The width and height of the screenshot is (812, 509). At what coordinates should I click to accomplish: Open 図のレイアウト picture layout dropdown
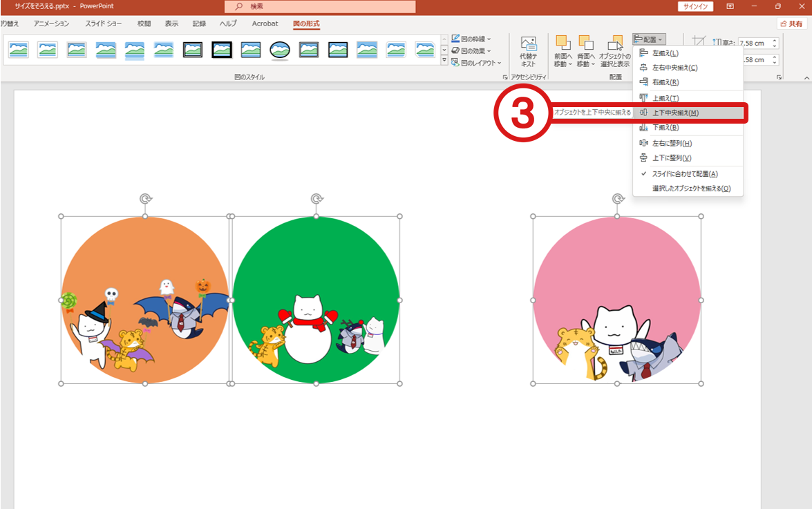[476, 63]
